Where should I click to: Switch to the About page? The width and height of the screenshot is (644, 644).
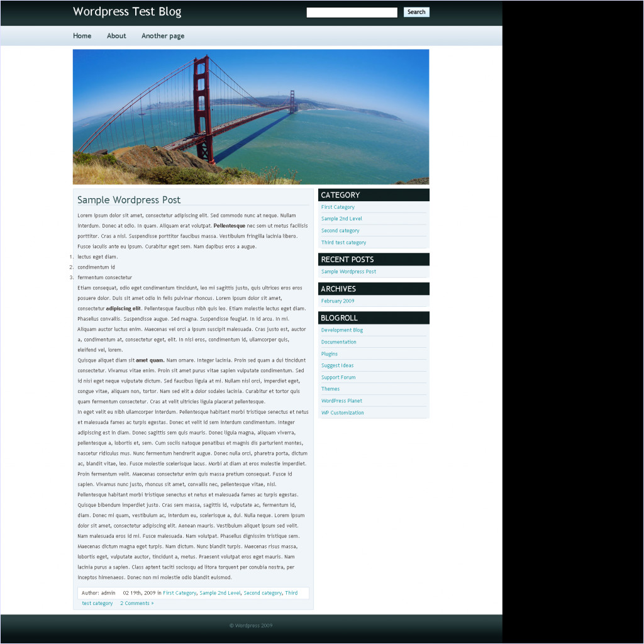116,36
